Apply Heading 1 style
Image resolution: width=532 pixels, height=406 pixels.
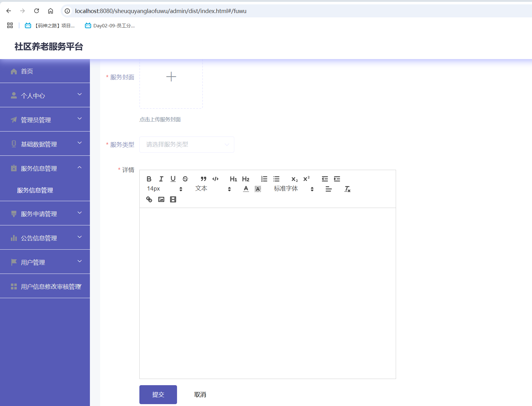point(233,179)
